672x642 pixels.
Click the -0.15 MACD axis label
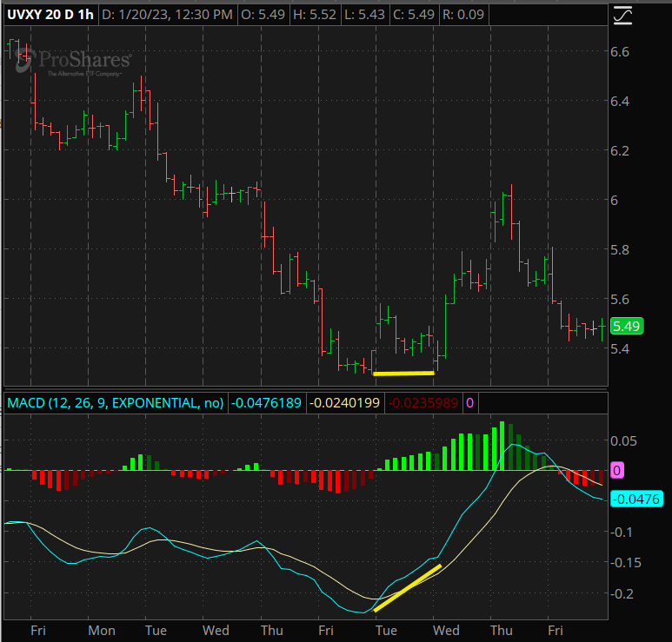625,562
